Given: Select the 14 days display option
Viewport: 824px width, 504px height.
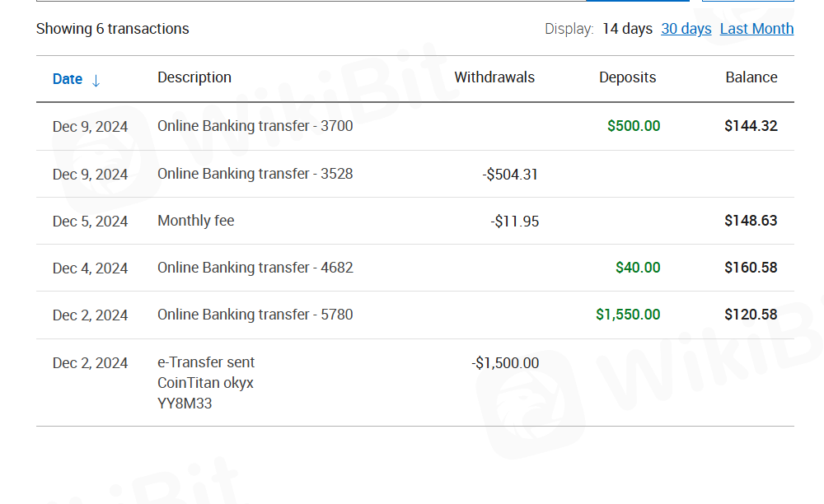Looking at the screenshot, I should tap(627, 29).
